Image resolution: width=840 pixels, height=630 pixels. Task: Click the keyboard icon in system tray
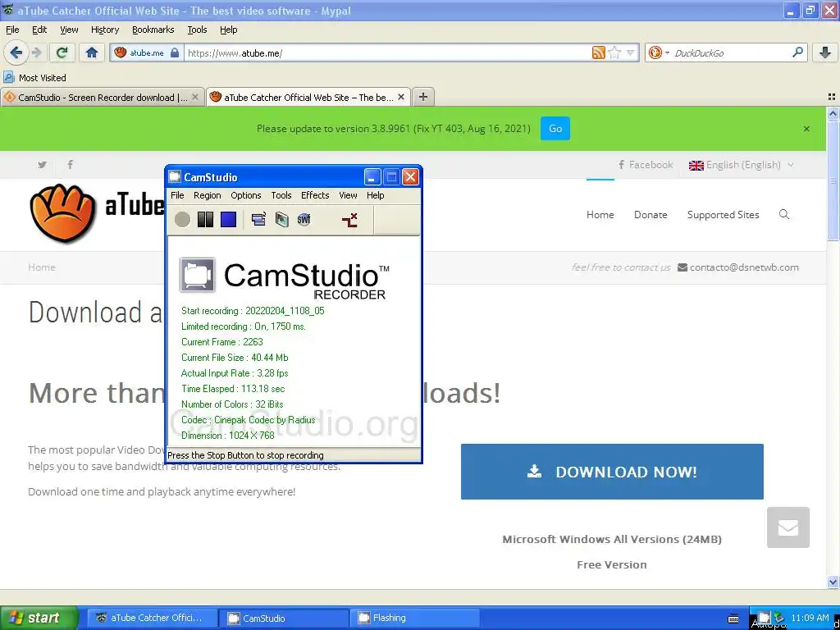(733, 619)
